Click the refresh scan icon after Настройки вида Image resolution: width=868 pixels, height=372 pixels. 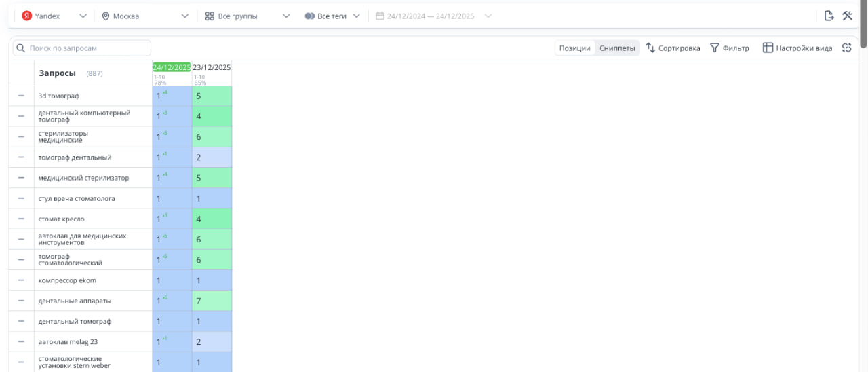coord(846,48)
